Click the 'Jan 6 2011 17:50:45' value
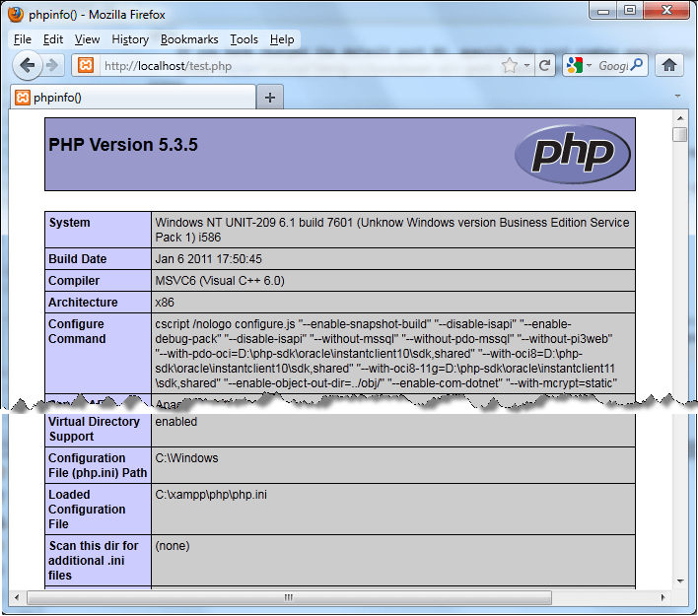The height and width of the screenshot is (616, 698). (x=208, y=258)
